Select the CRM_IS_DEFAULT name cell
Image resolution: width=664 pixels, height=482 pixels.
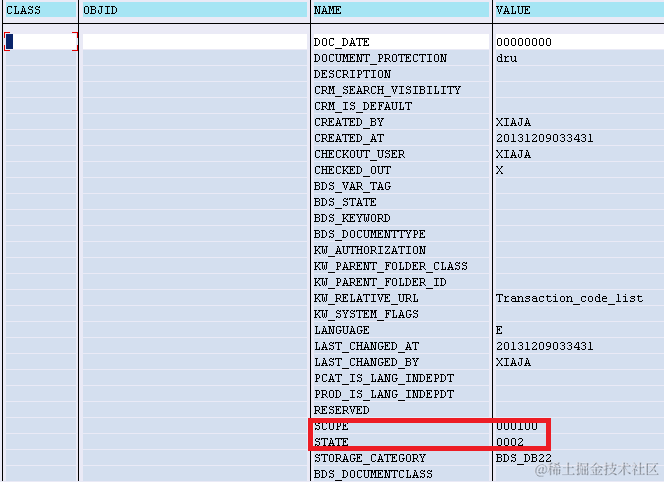tap(401, 106)
